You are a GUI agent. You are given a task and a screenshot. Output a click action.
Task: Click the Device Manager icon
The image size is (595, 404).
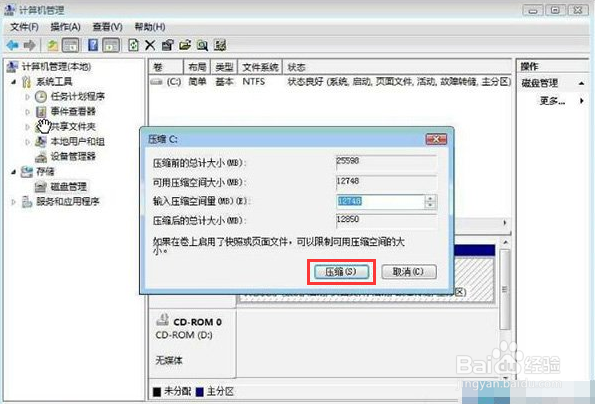tap(41, 157)
